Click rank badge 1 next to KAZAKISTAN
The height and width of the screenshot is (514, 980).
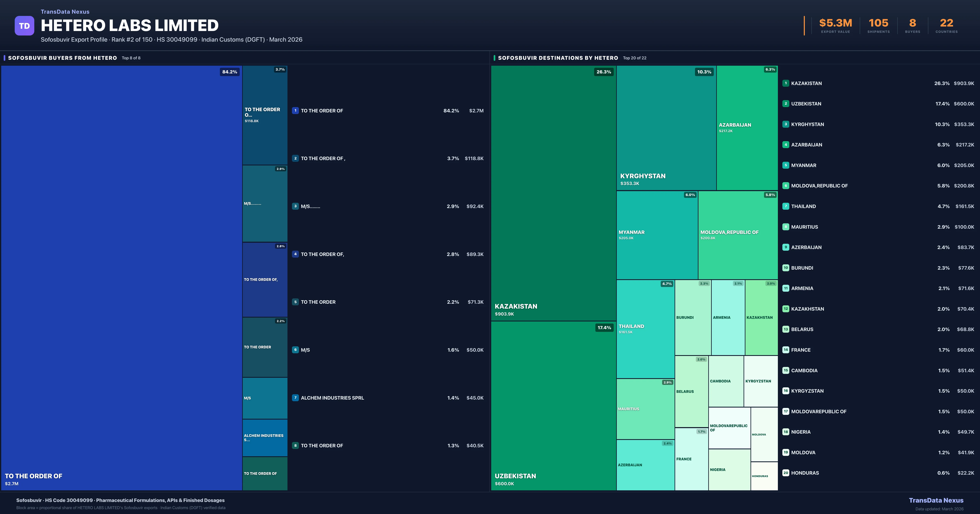[x=786, y=83]
